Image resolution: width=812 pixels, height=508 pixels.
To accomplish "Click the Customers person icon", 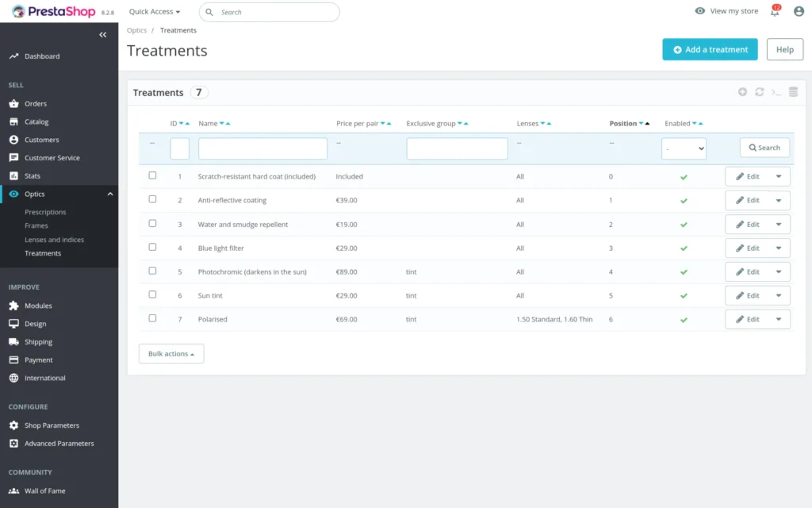I will 14,140.
